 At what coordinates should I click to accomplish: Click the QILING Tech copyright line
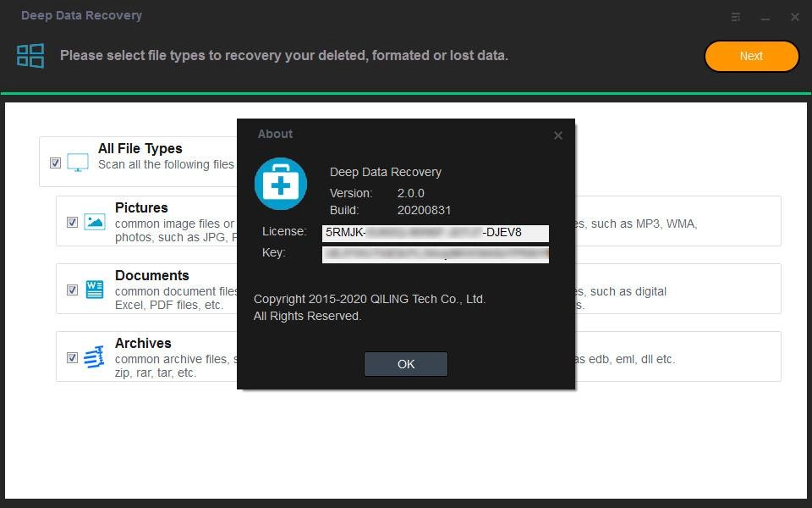[370, 299]
